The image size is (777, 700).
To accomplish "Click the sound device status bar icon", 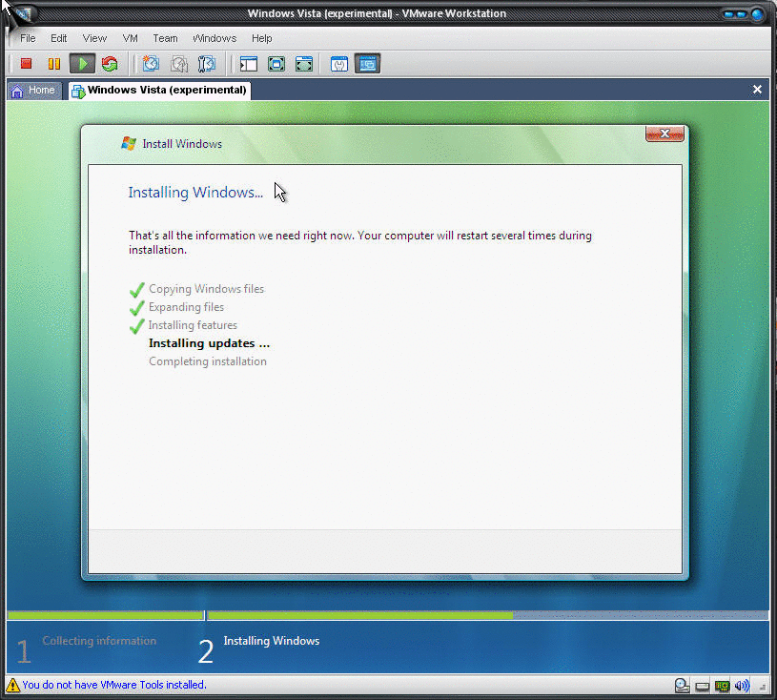I will click(x=742, y=686).
